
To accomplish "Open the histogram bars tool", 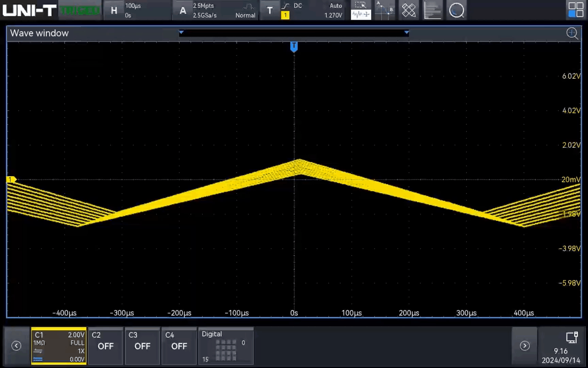I will [x=432, y=10].
